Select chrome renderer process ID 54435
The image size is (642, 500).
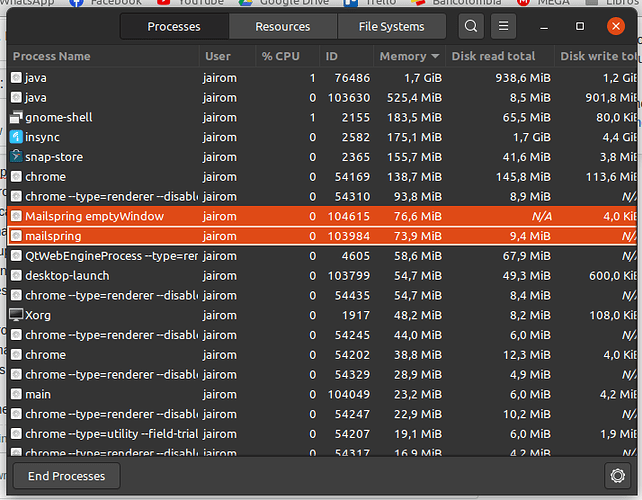click(322, 295)
